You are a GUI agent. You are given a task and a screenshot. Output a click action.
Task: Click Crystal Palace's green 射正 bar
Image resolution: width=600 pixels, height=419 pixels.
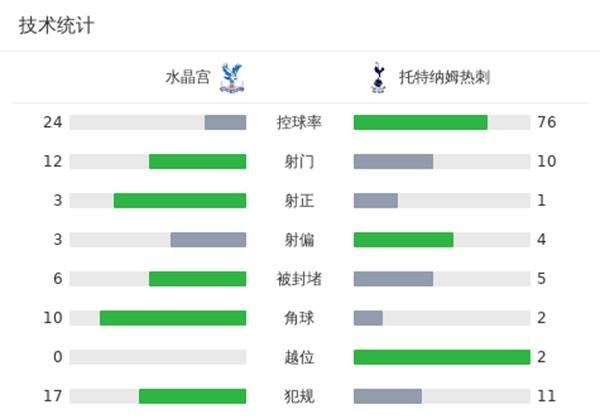[x=179, y=200]
